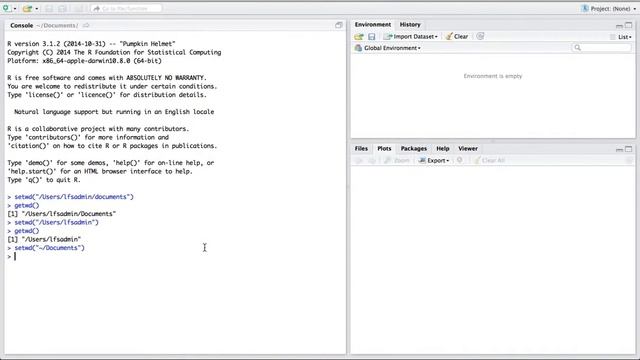Viewport: 640px width, 360px height.
Task: Go to previous plot arrow
Action: click(359, 160)
